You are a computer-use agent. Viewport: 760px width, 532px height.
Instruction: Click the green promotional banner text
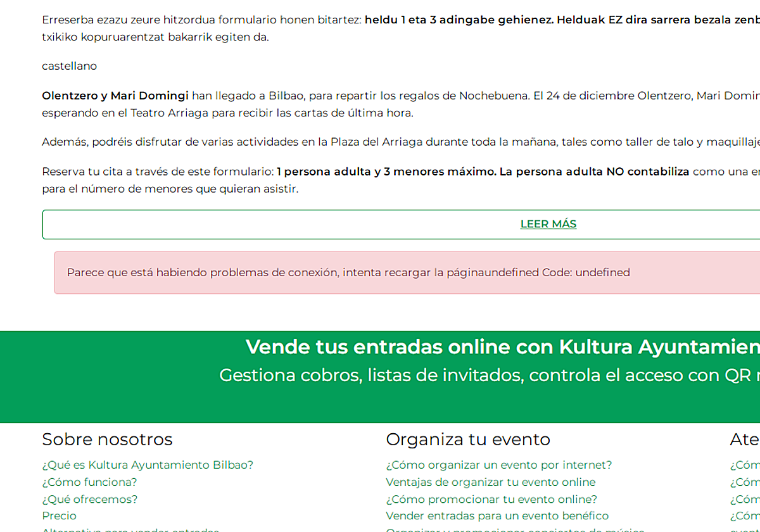pos(488,374)
